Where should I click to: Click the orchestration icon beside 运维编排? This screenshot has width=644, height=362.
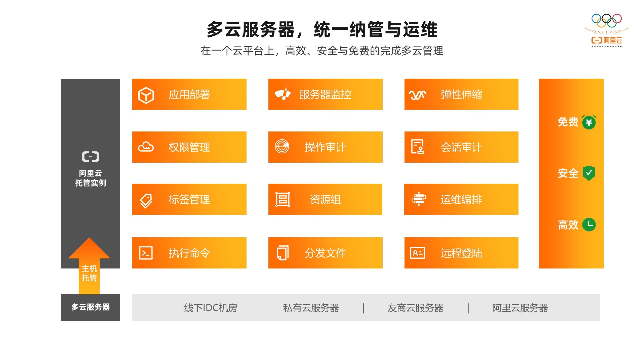pos(419,199)
